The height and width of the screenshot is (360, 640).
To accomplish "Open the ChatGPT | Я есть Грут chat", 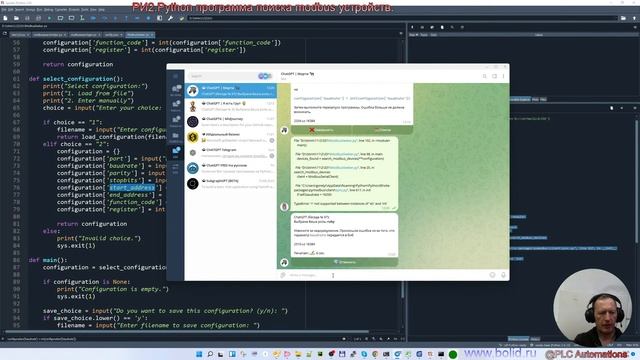I will 231,106.
